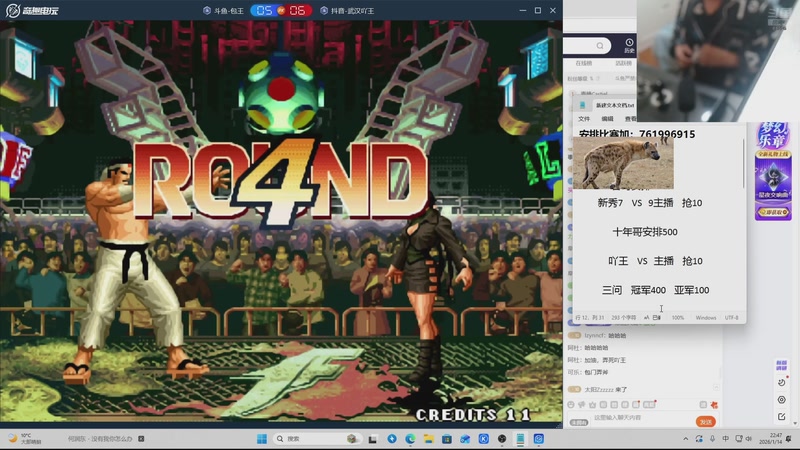The height and width of the screenshot is (450, 800).
Task: Click UTF-8 encoding in Notepad status bar
Action: click(x=732, y=317)
